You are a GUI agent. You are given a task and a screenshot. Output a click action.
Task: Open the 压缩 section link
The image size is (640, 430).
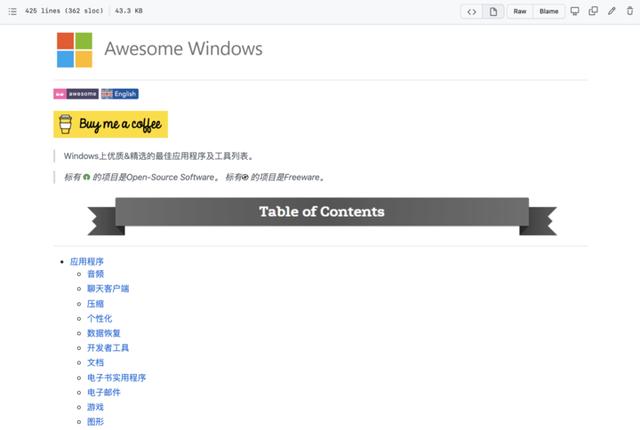coord(95,304)
